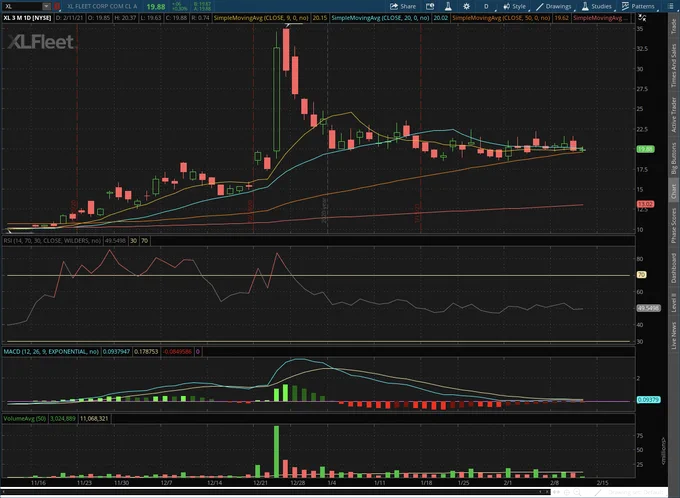Image resolution: width=680 pixels, height=498 pixels.
Task: Click the XL 3 M 1D [NYSE] label
Action: coord(27,18)
